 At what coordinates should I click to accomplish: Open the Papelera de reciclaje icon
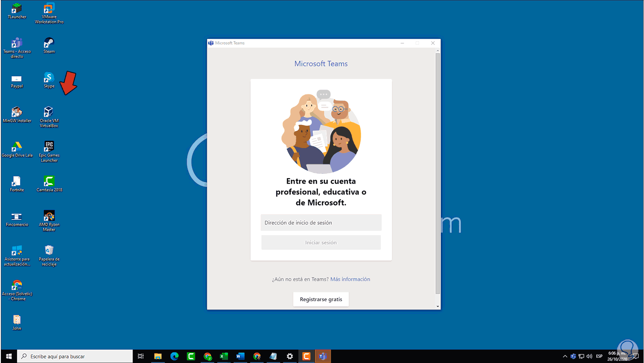coord(49,256)
